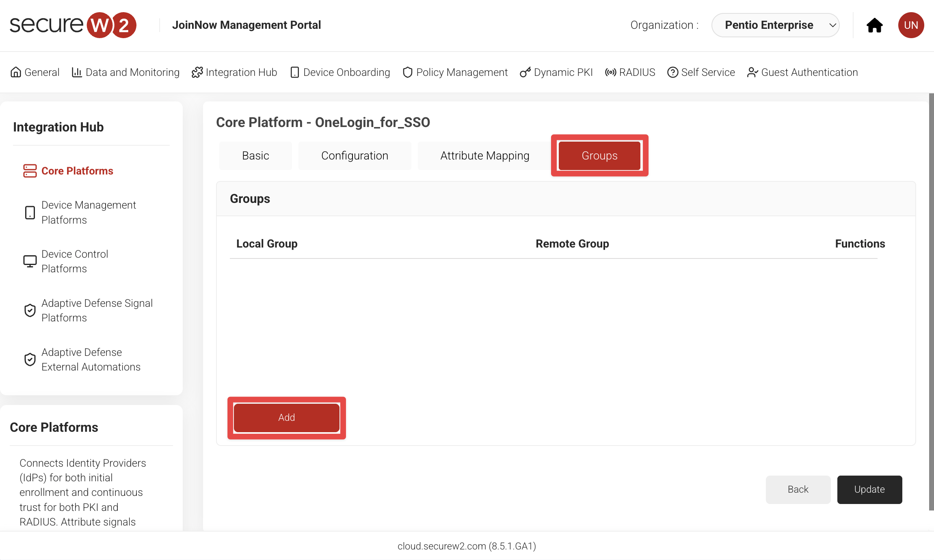Viewport: 934px width, 560px height.
Task: Click the Guest Authentication user icon
Action: (752, 72)
